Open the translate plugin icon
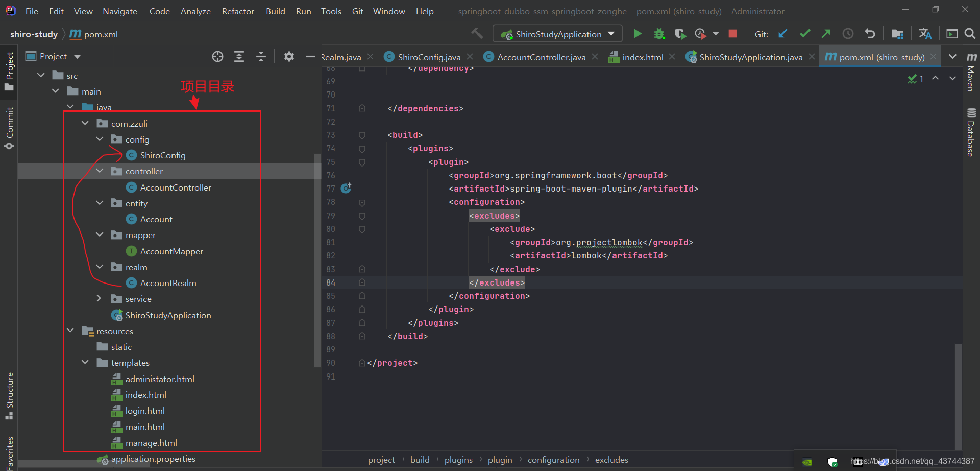 tap(925, 34)
